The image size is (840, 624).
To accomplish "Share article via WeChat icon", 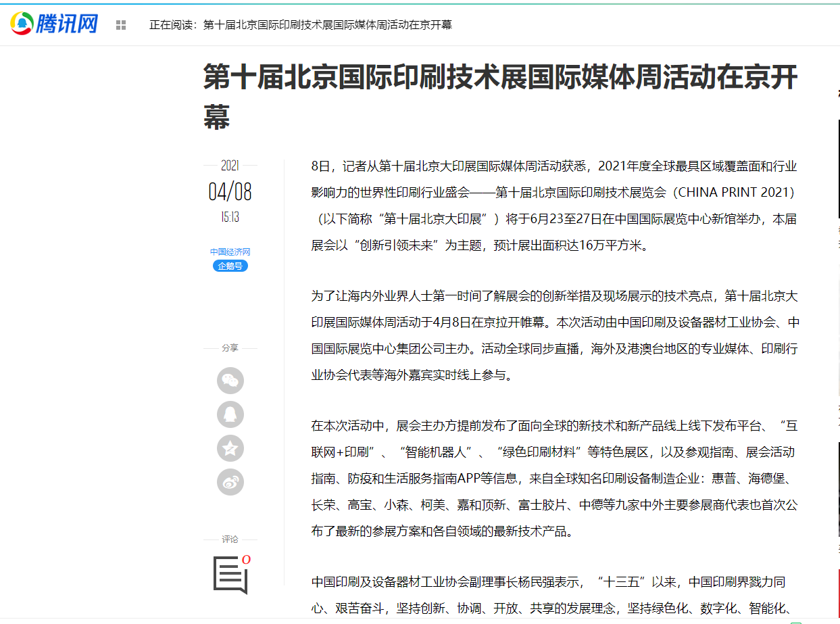I will [230, 381].
